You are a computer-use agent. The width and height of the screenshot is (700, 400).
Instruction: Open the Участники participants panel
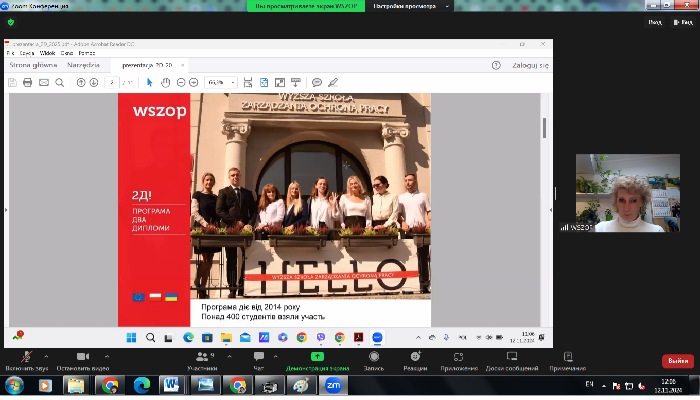(x=203, y=358)
